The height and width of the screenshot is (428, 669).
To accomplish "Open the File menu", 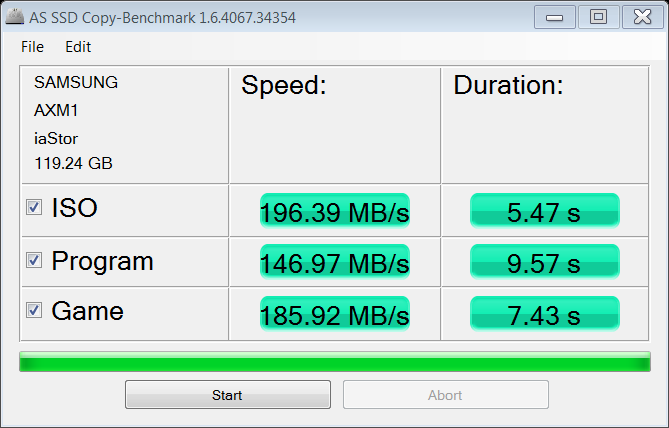I will [x=32, y=47].
